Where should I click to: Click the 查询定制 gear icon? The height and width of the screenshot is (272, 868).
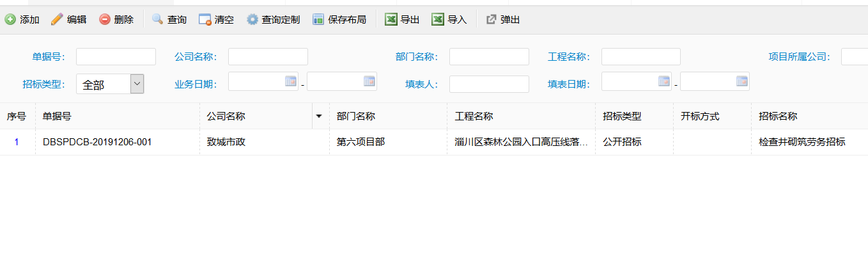[252, 20]
